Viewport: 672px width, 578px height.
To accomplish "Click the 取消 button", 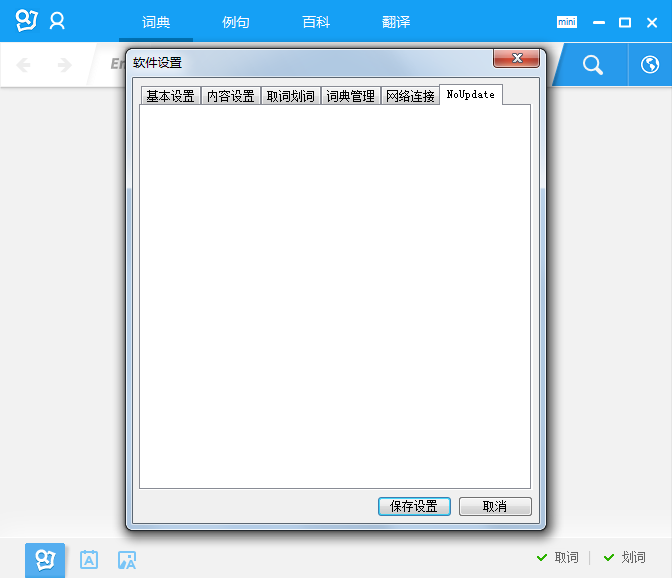I will (x=495, y=506).
